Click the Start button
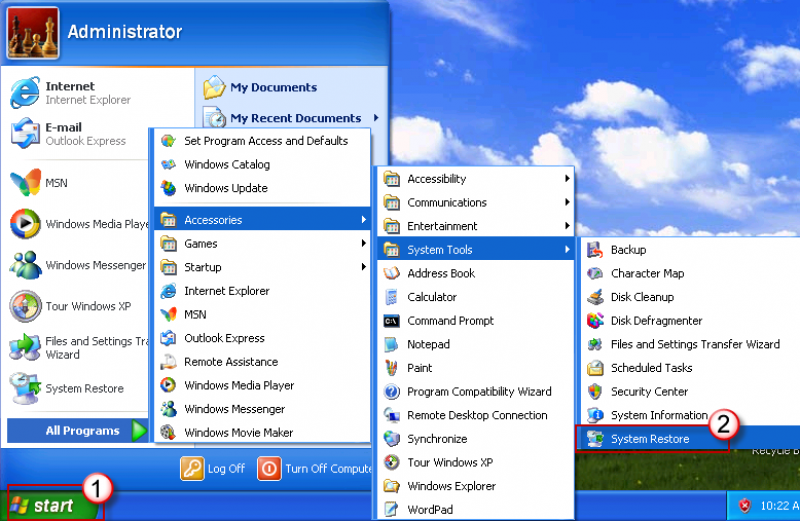The height and width of the screenshot is (521, 800). (51, 505)
